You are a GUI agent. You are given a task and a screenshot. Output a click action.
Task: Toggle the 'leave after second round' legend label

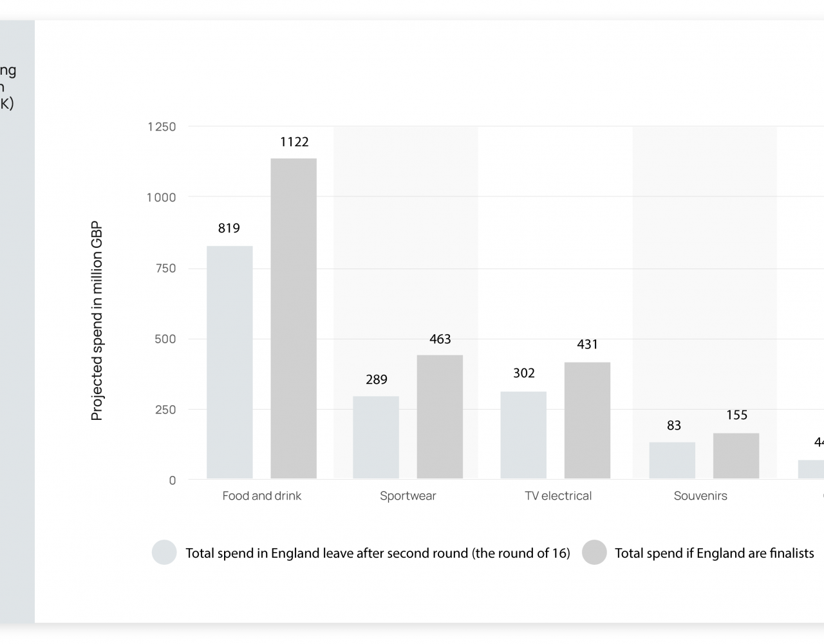[377, 553]
